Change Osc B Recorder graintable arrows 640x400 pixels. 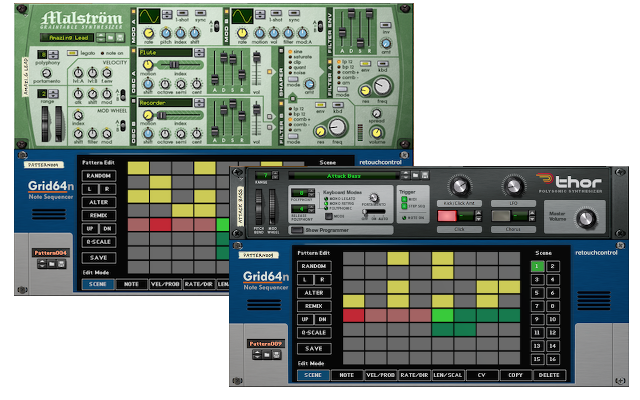pos(199,103)
